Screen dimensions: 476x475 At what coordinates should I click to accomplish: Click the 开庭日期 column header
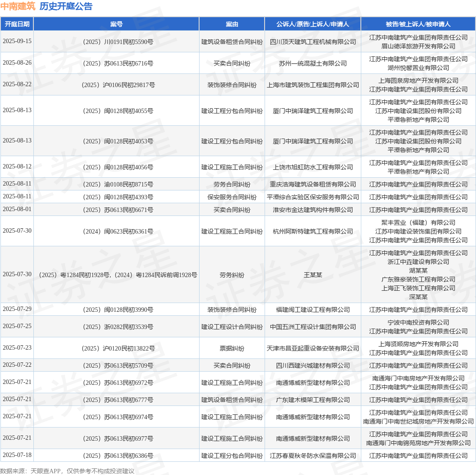click(17, 24)
